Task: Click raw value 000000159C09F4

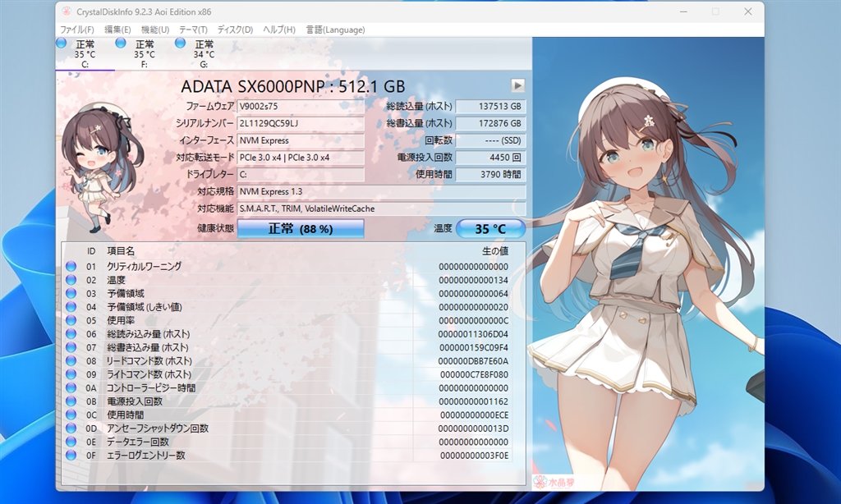Action: coord(473,347)
